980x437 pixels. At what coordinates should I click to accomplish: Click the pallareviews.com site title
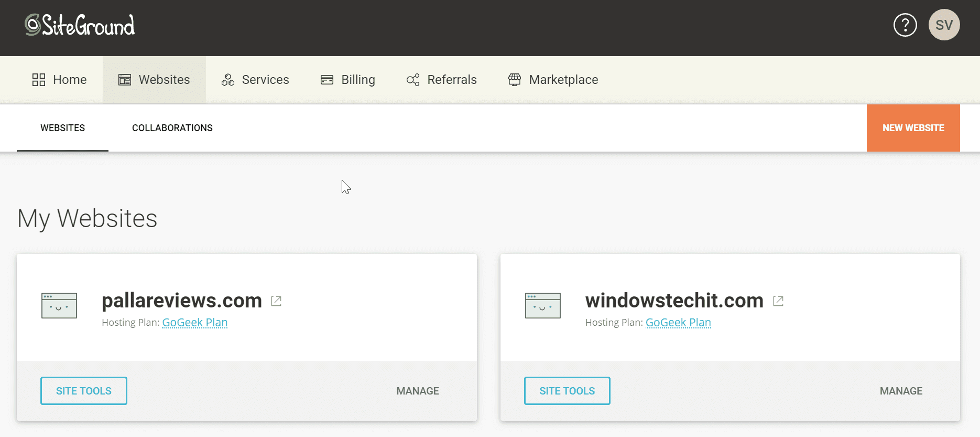tap(182, 301)
